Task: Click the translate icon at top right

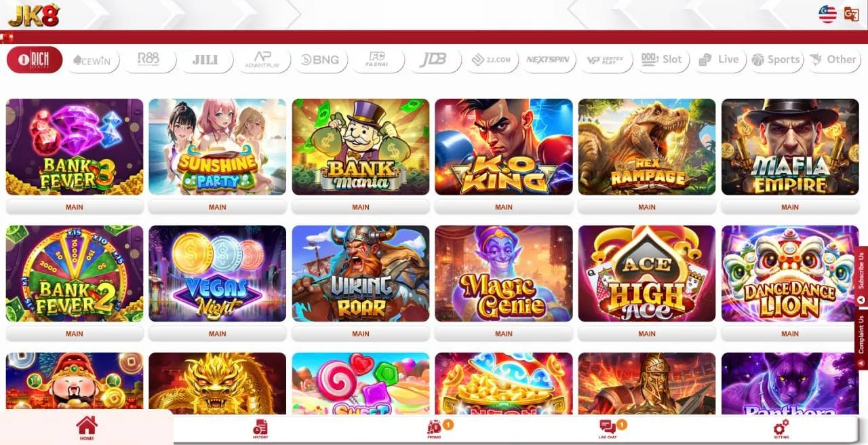Action: pyautogui.click(x=851, y=14)
